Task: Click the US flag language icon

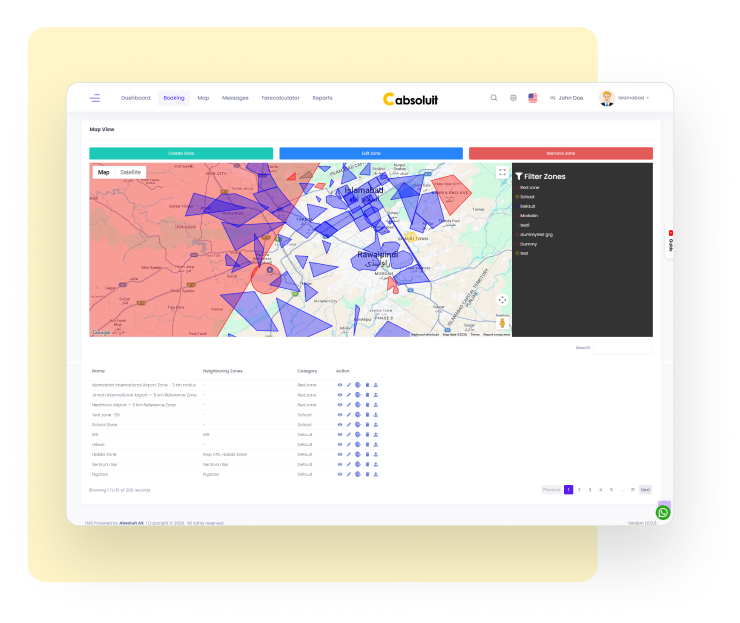Action: pos(532,98)
